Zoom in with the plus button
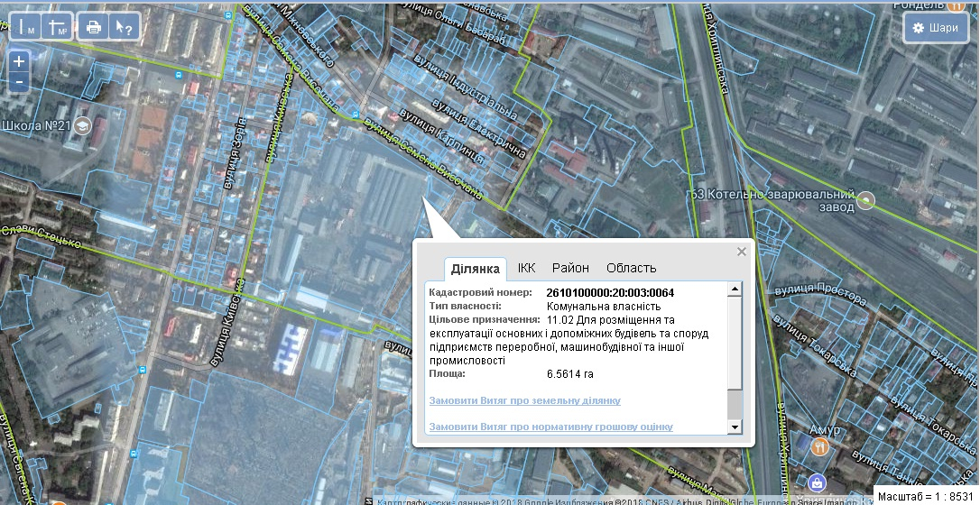The width and height of the screenshot is (980, 505). coord(19,62)
